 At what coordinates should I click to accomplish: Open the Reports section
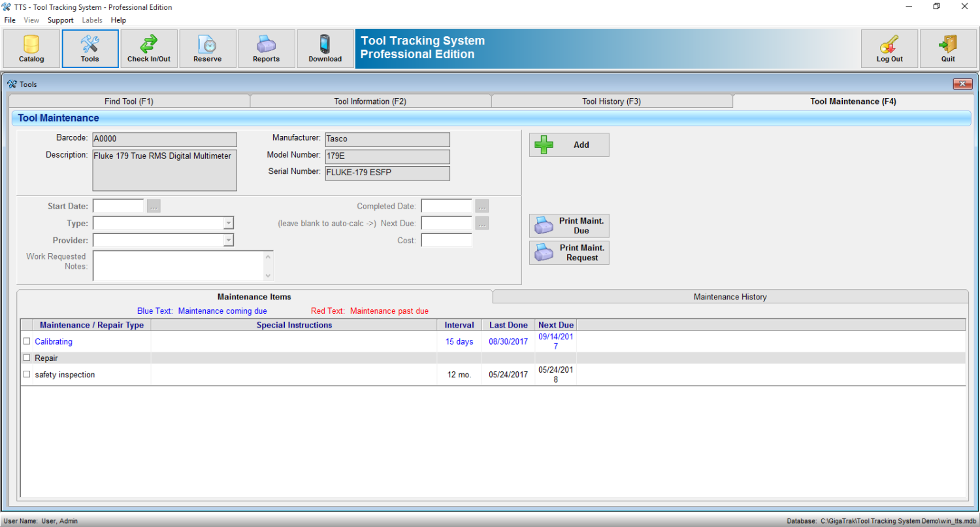click(x=266, y=48)
